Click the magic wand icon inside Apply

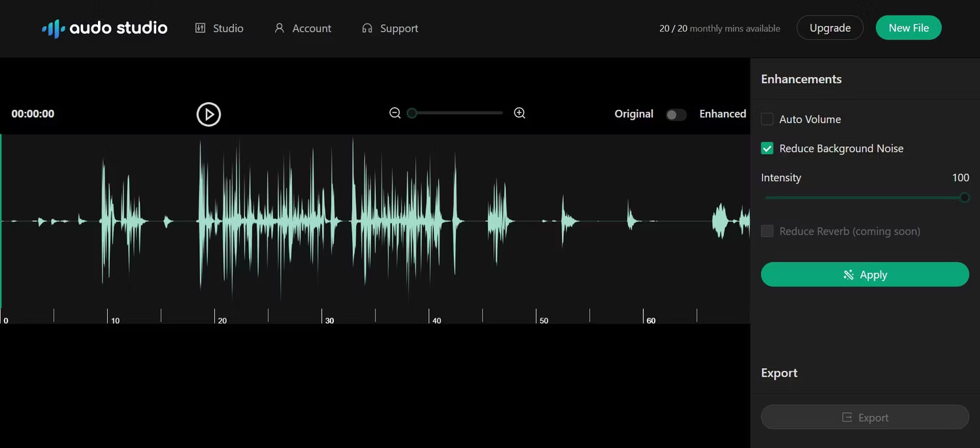click(848, 275)
